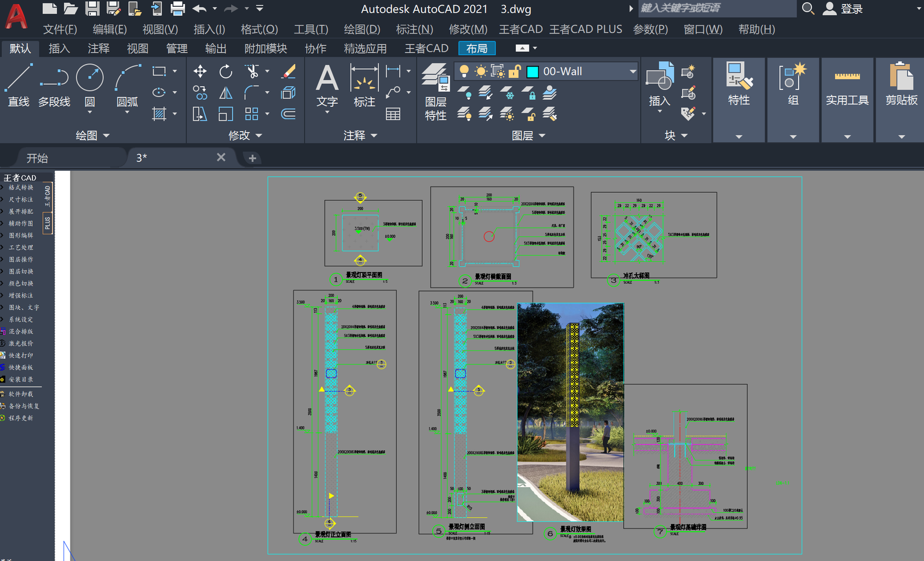Open the 实用工具 panel button
Image resolution: width=924 pixels, height=561 pixels.
coord(847,99)
